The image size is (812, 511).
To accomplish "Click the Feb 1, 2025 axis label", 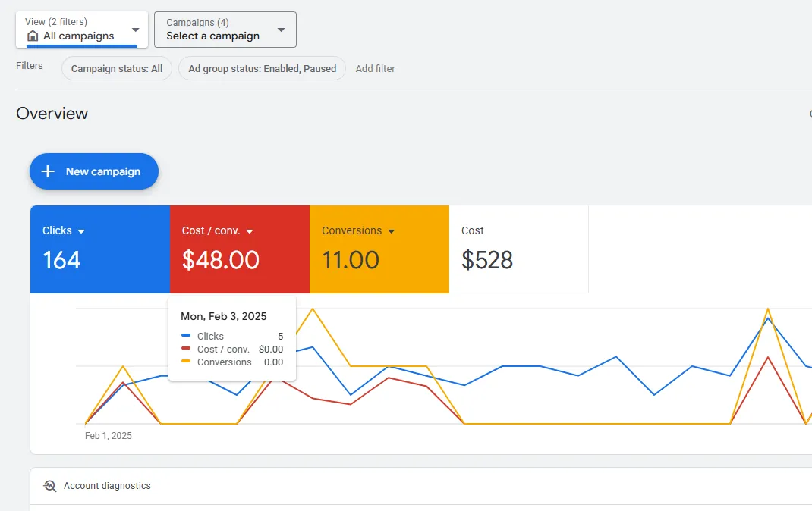I will coord(109,435).
